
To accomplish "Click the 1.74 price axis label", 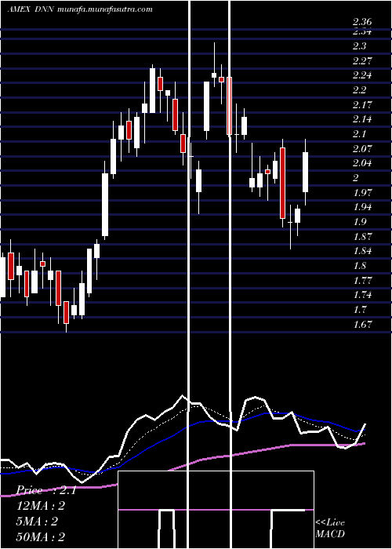I will 362,294.
